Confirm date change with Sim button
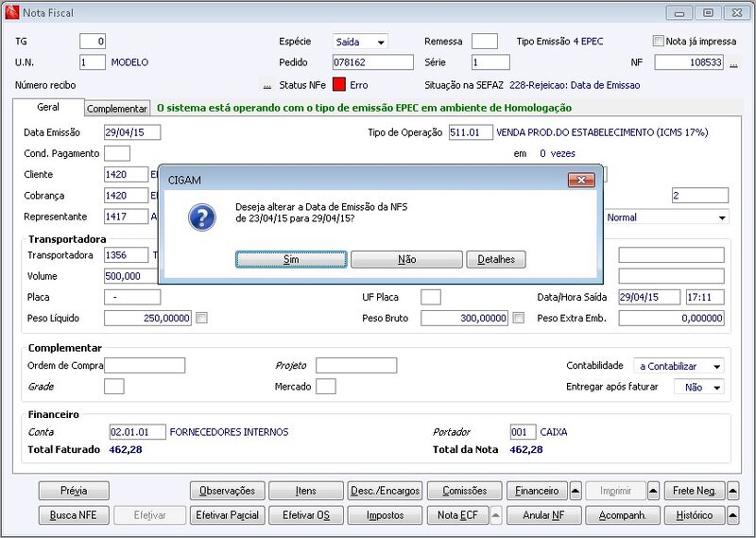756x538 pixels. click(x=291, y=260)
